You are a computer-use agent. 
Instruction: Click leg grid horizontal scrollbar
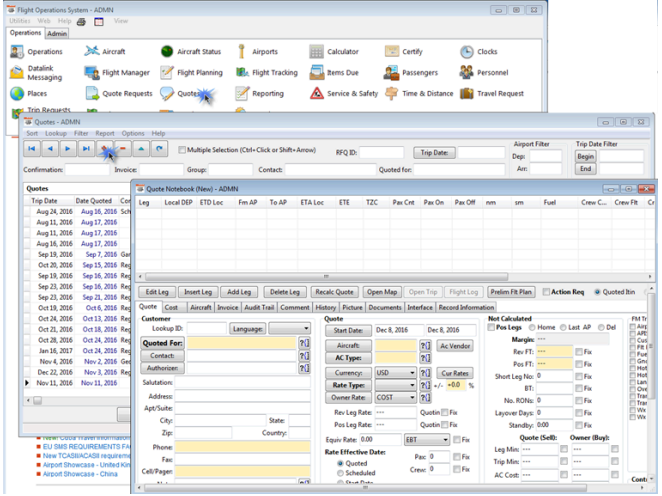pos(326,276)
